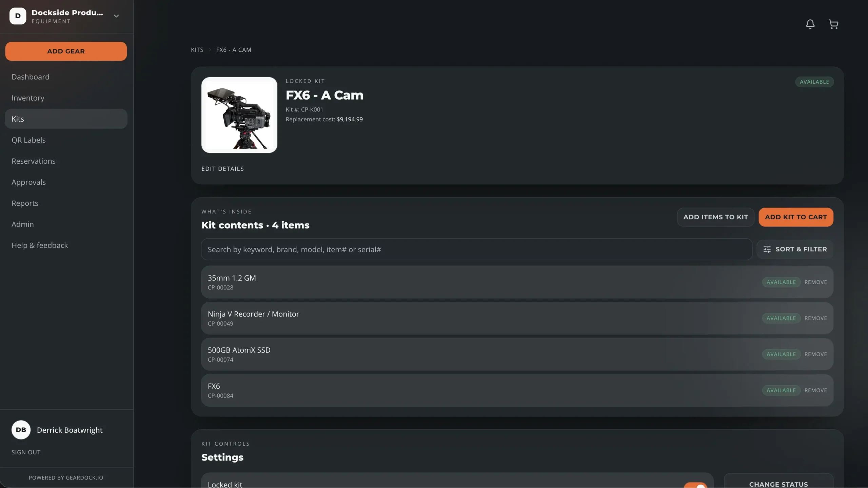Navigate to Kits breadcrumb
This screenshot has width=868, height=488.
point(197,50)
